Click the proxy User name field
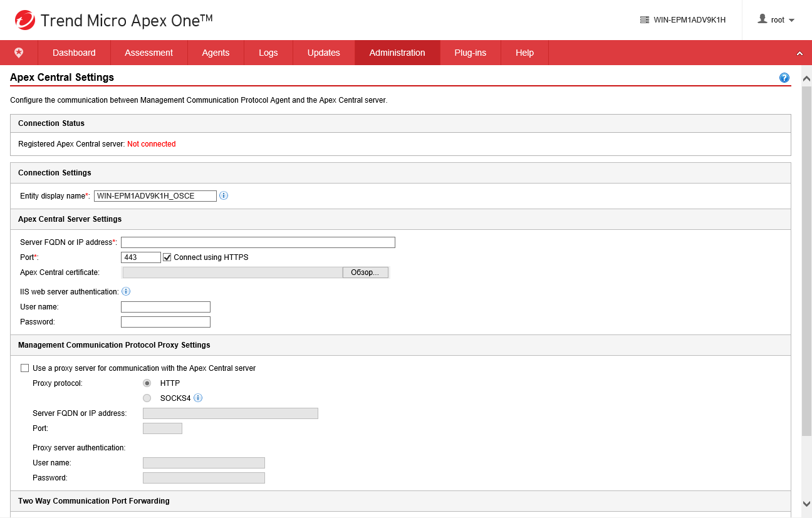This screenshot has height=518, width=812. (204, 463)
